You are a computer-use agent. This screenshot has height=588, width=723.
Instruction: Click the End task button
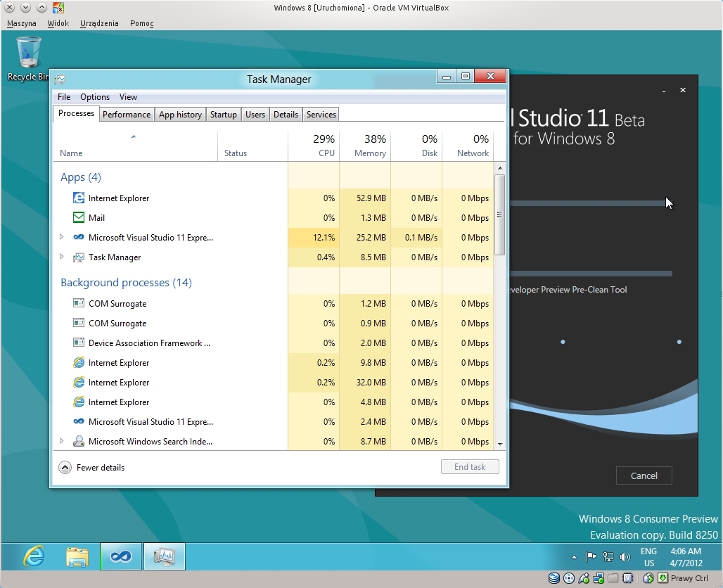tap(470, 467)
